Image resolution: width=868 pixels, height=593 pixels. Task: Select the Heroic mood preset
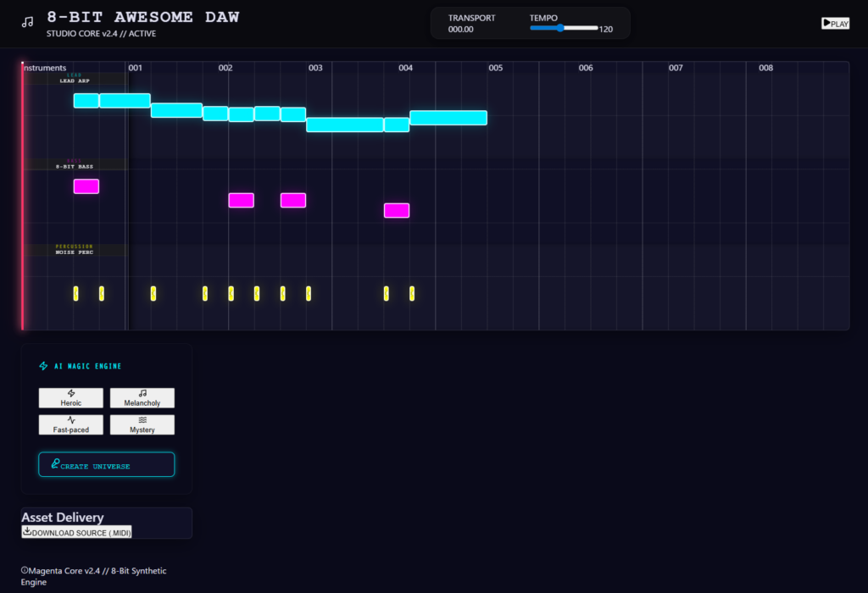(x=71, y=398)
